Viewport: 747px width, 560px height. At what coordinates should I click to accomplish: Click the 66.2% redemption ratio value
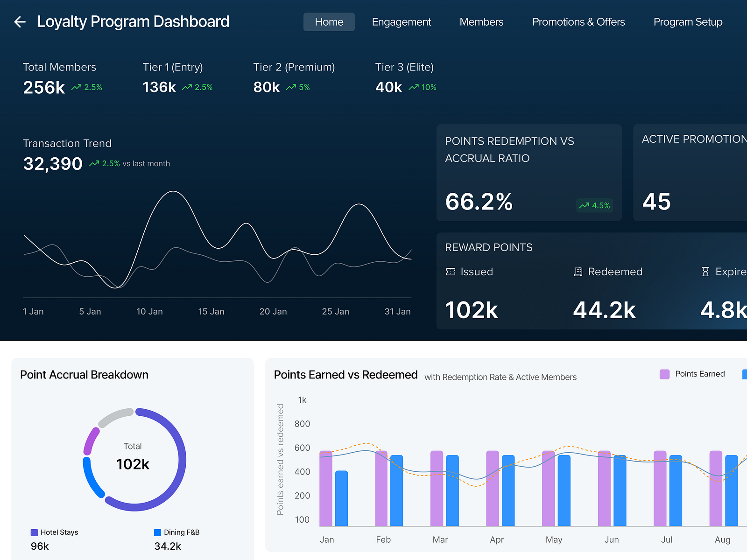tap(479, 202)
